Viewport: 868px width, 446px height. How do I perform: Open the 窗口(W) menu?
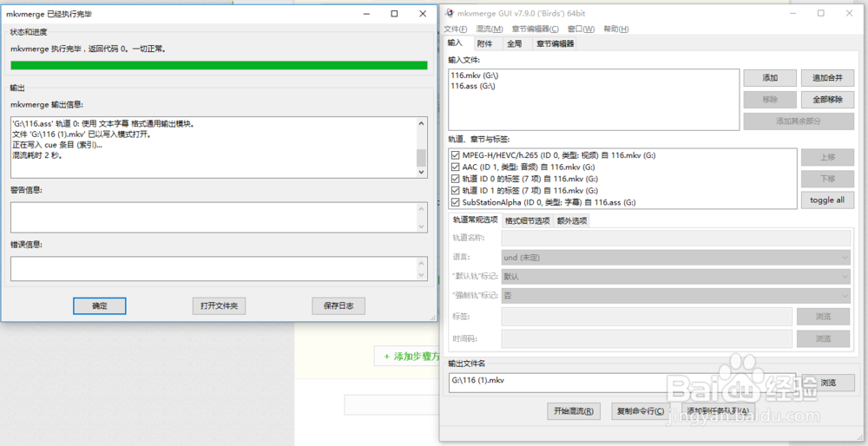pos(582,29)
